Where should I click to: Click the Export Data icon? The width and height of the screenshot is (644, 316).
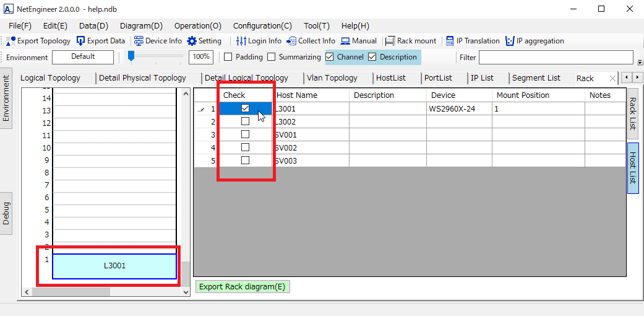point(81,41)
